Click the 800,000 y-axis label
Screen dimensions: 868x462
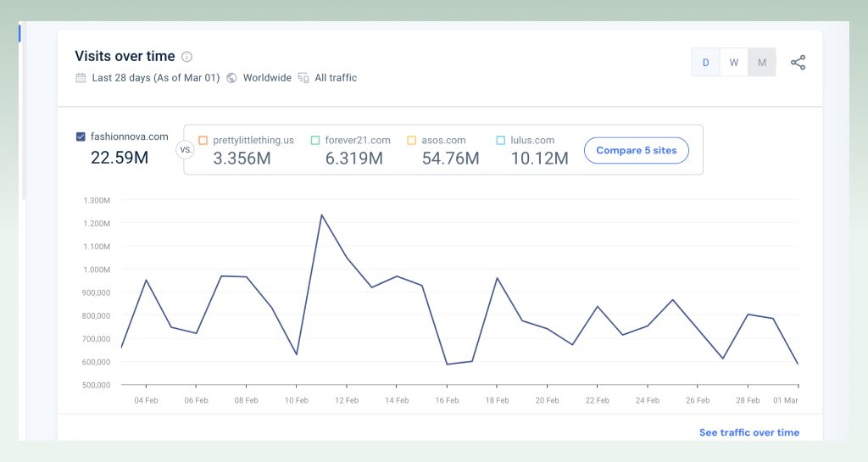[x=97, y=316]
